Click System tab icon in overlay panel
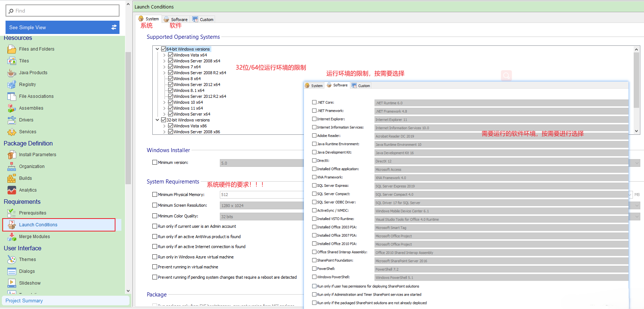Image resolution: width=644 pixels, height=309 pixels. point(307,86)
